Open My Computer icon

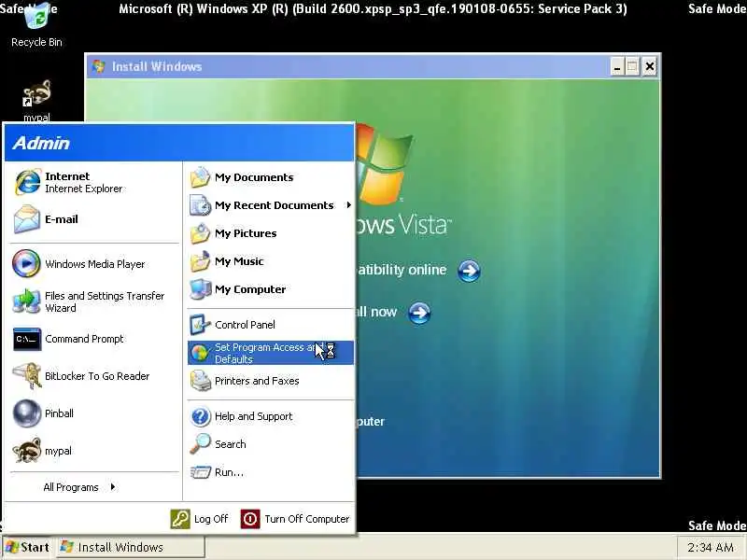(201, 289)
